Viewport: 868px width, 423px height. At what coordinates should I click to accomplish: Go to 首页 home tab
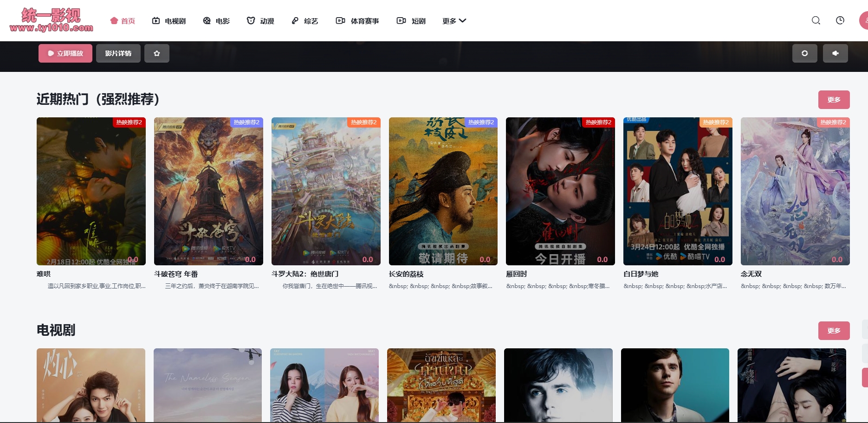(x=123, y=21)
